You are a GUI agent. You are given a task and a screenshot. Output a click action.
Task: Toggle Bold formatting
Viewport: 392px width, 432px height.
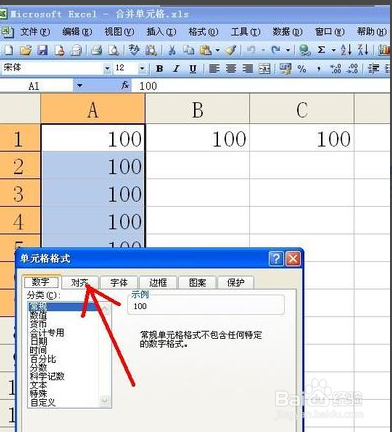160,69
